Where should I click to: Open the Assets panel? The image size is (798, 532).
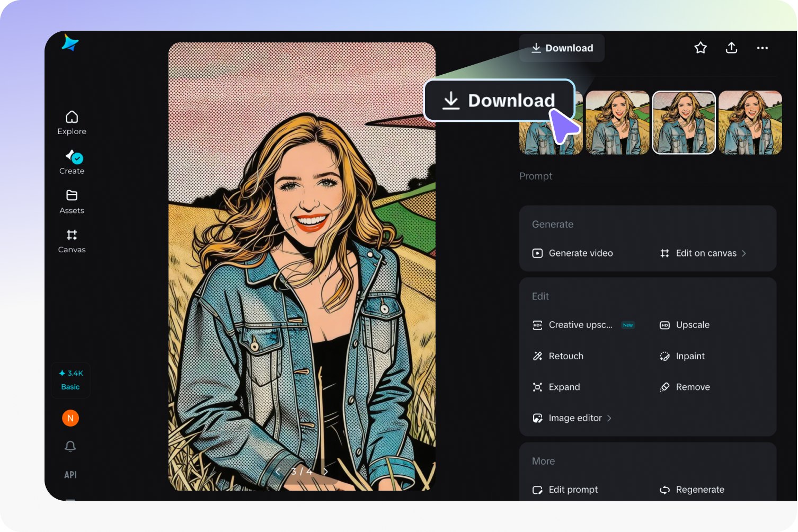[x=72, y=201]
